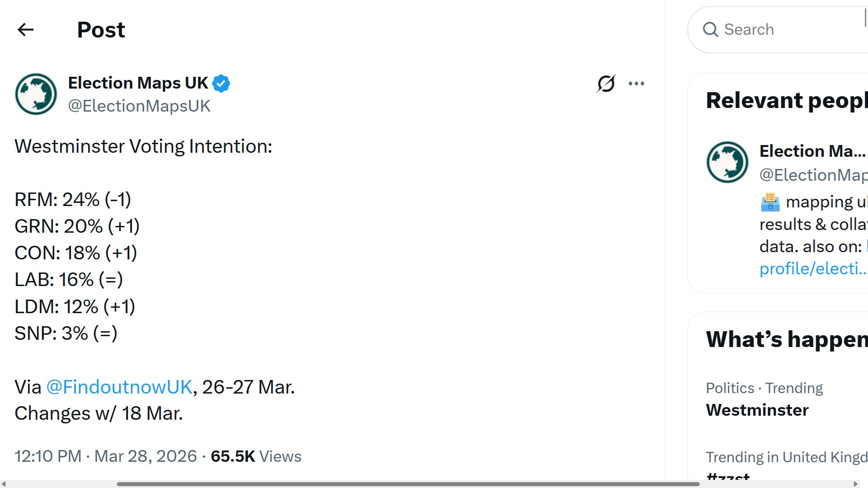Click the @ElectionMapsUK handle under author name
868x488 pixels.
(139, 106)
